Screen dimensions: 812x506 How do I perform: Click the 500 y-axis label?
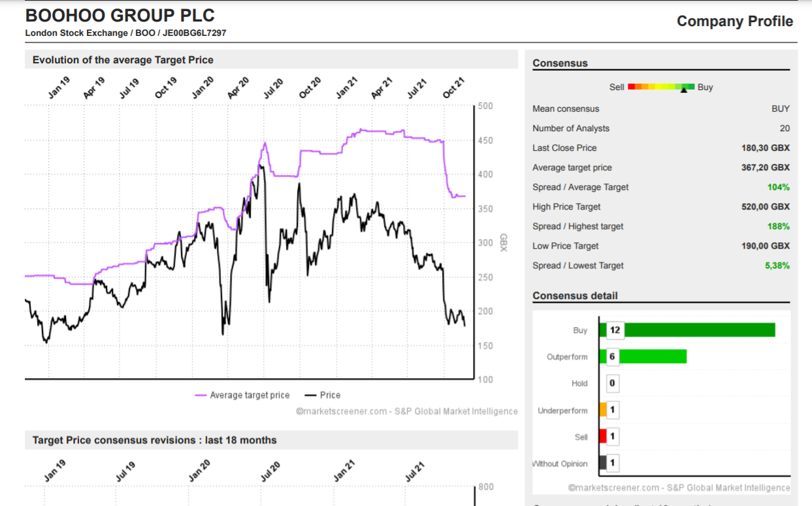point(485,106)
